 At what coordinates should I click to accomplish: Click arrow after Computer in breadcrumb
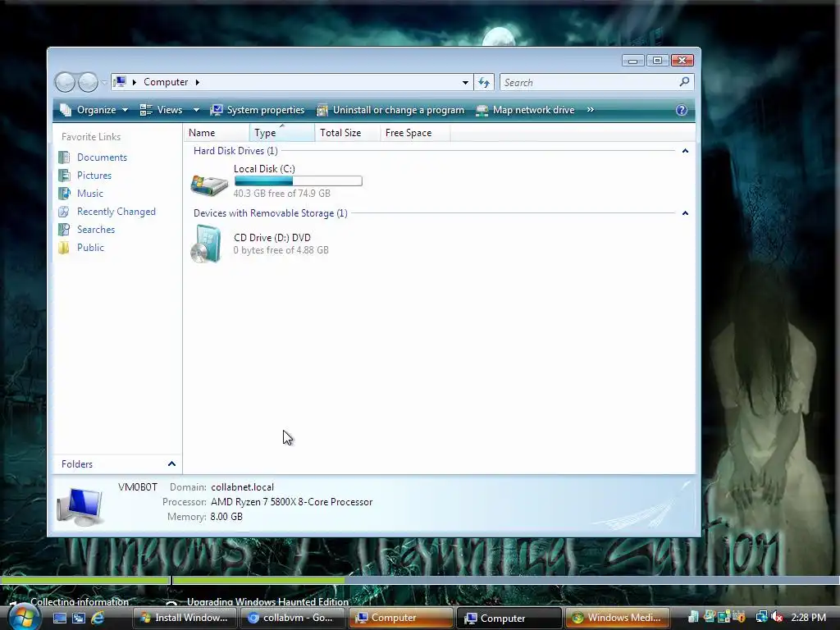(x=197, y=82)
